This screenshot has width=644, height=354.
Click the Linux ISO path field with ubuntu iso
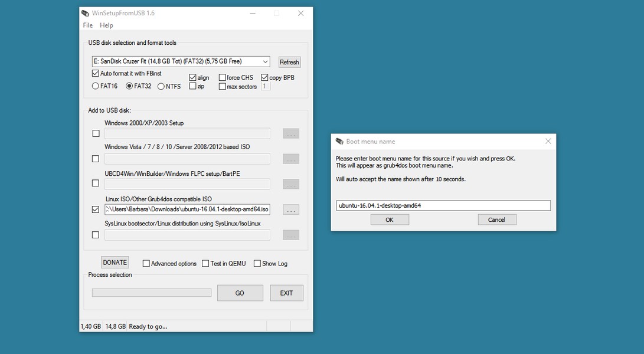tap(187, 209)
